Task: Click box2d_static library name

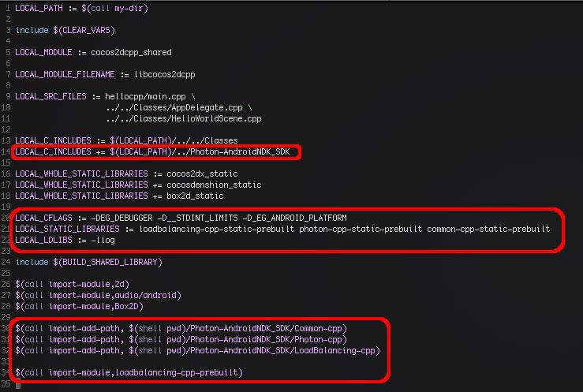Action: (x=195, y=196)
